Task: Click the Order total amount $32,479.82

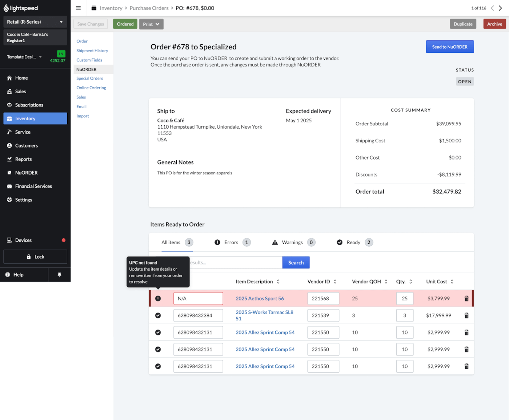Action: (446, 192)
